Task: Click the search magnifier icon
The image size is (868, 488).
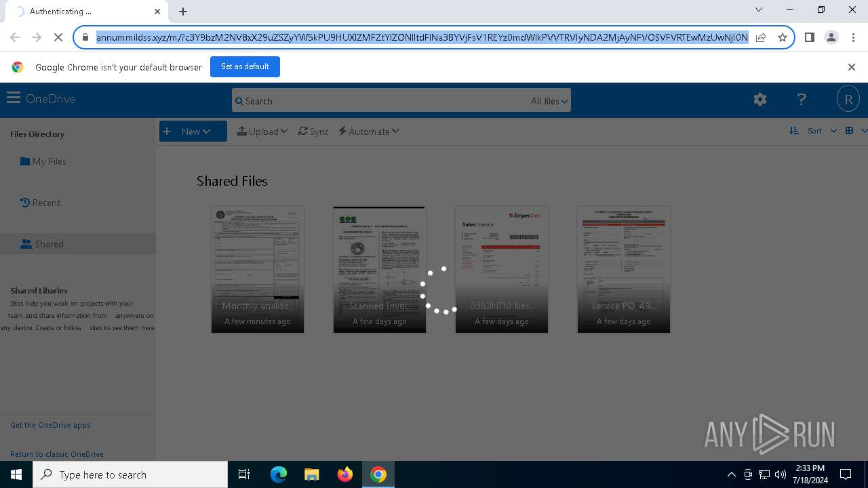Action: point(239,101)
